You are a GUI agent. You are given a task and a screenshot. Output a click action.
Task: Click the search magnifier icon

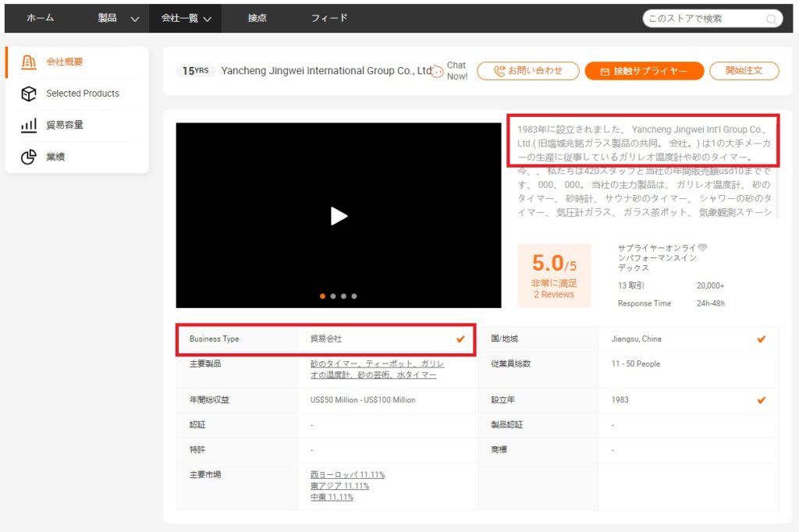(x=772, y=20)
